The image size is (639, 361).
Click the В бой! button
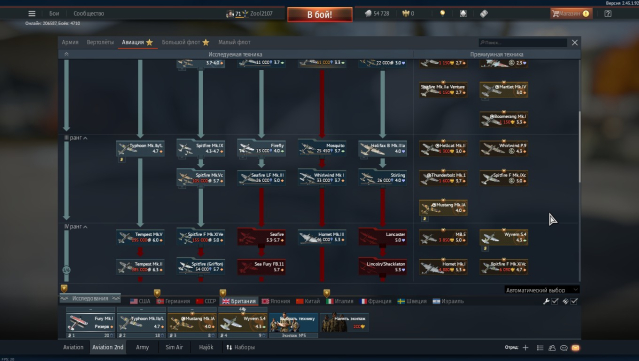point(320,15)
